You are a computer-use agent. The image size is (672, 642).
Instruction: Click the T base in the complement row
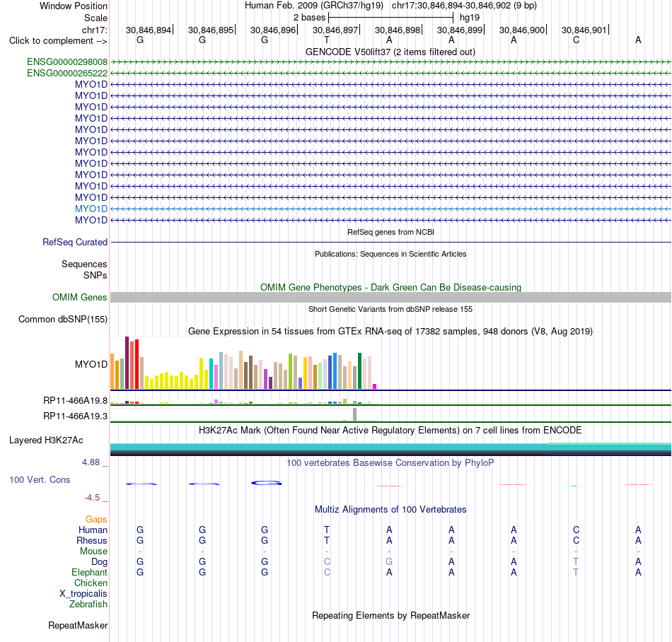(327, 40)
